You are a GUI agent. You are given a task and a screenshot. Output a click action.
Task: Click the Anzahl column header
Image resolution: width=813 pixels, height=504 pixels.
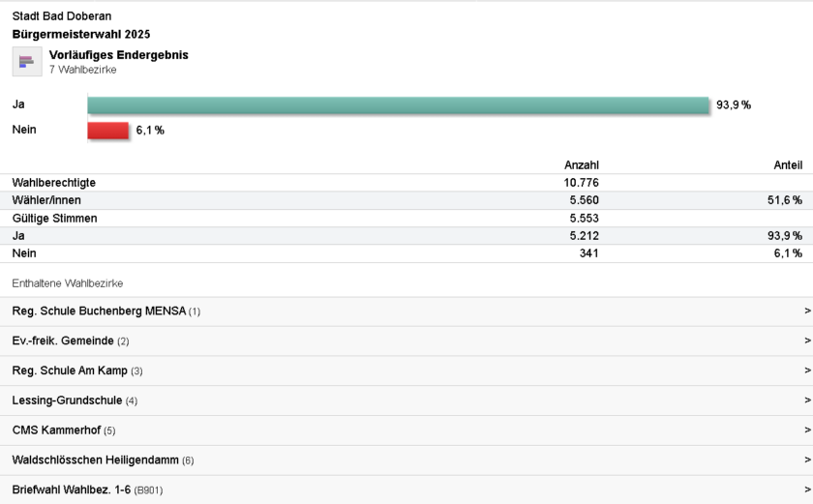(581, 165)
